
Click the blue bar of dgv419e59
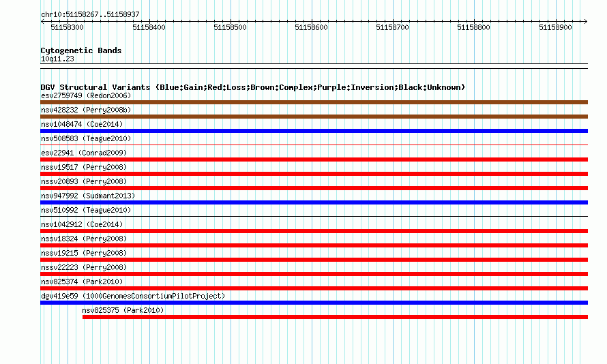point(314,303)
